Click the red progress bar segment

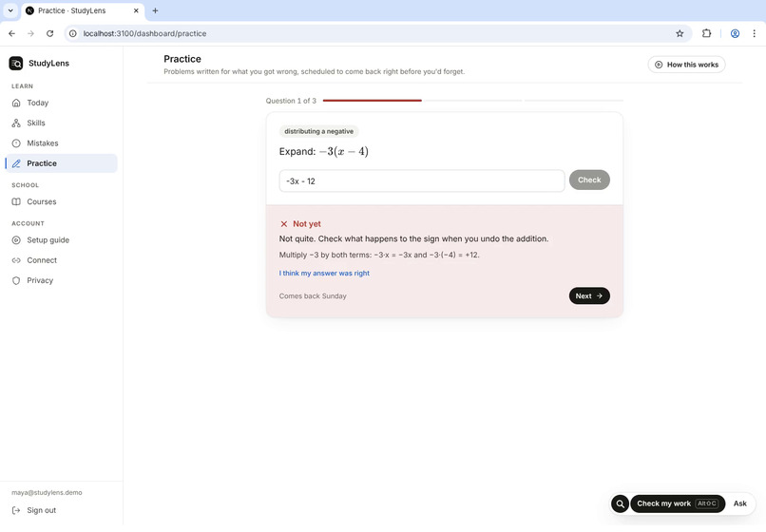pos(373,101)
